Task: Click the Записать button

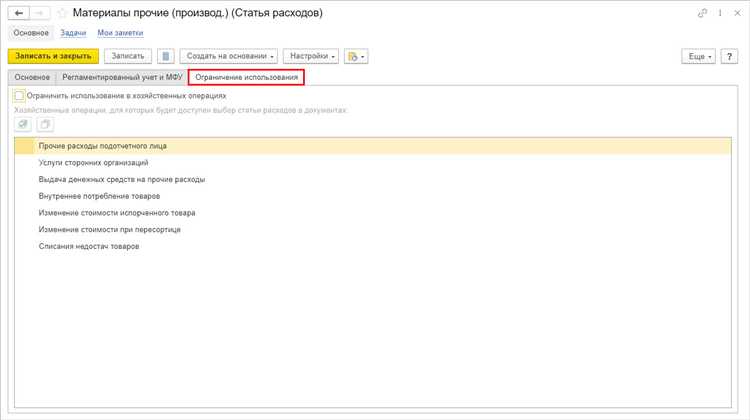Action: pyautogui.click(x=128, y=56)
